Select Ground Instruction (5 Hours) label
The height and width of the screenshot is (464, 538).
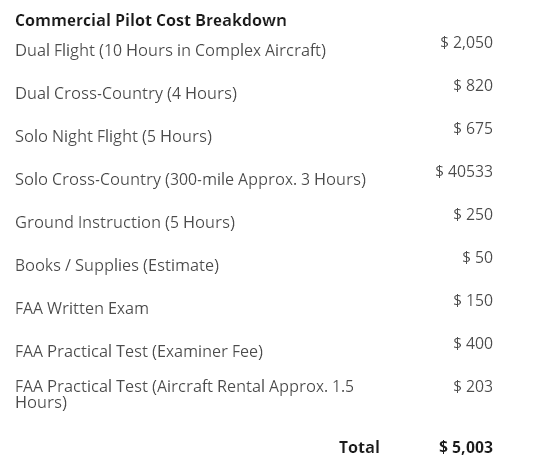pos(125,222)
